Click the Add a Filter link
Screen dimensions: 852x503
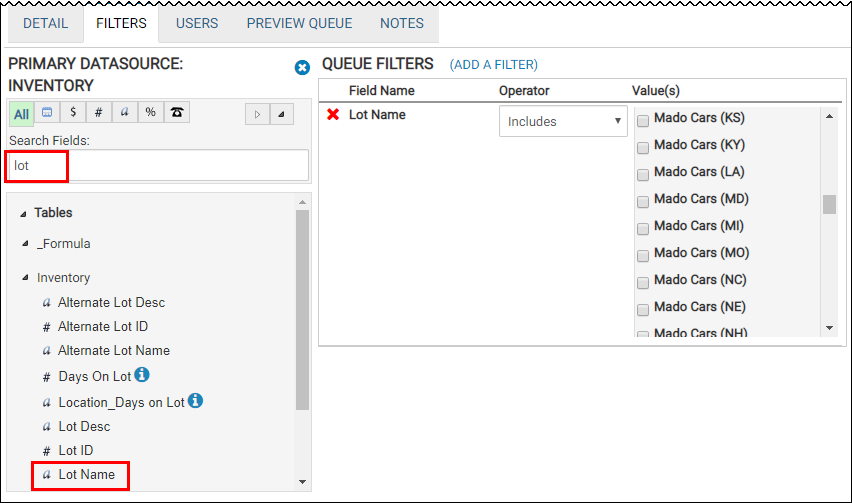pos(493,65)
